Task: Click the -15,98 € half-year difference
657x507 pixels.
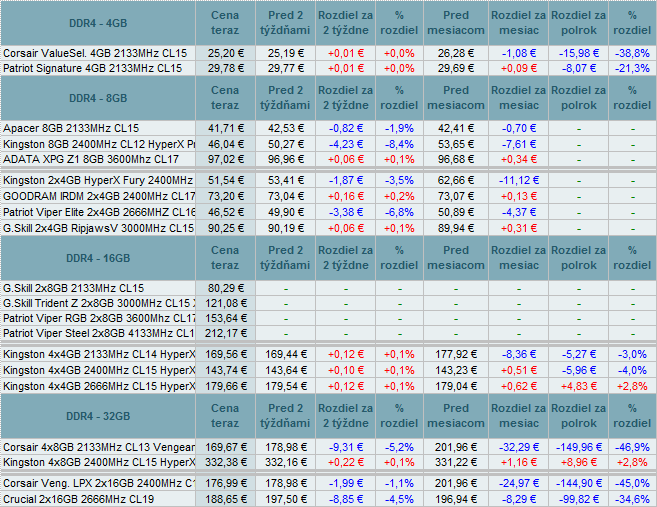Action: [578, 53]
